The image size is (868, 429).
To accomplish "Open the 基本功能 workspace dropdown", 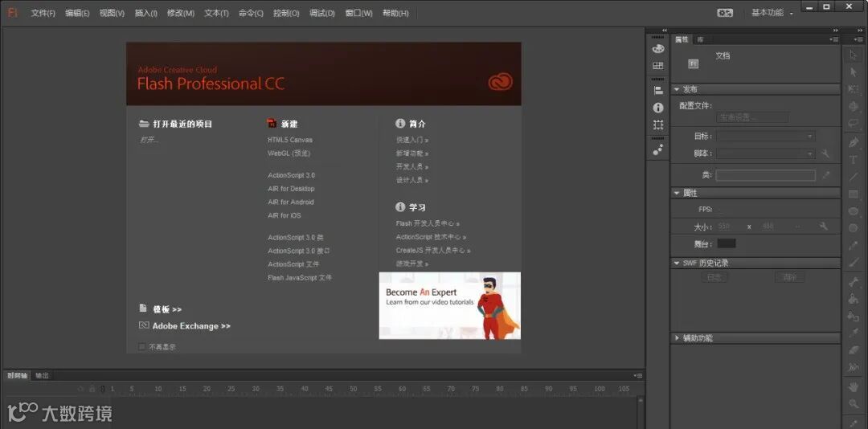I will point(772,13).
